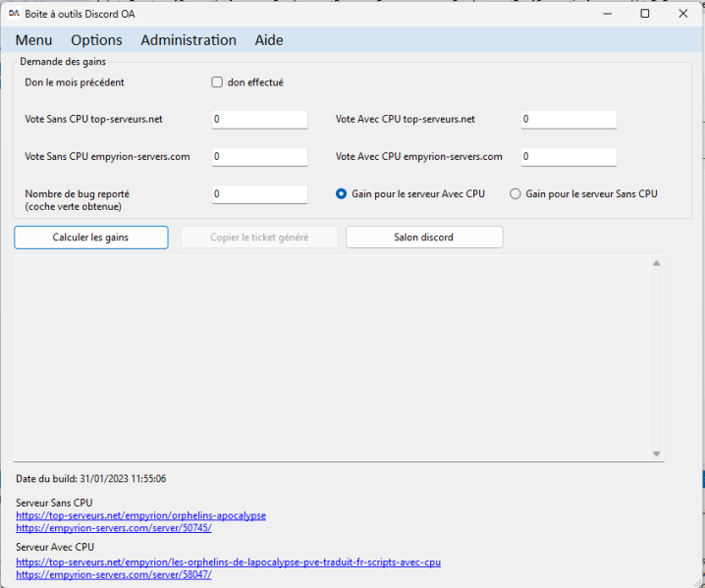The height and width of the screenshot is (588, 705).
Task: Click inside the generated ticket text area
Action: [333, 358]
